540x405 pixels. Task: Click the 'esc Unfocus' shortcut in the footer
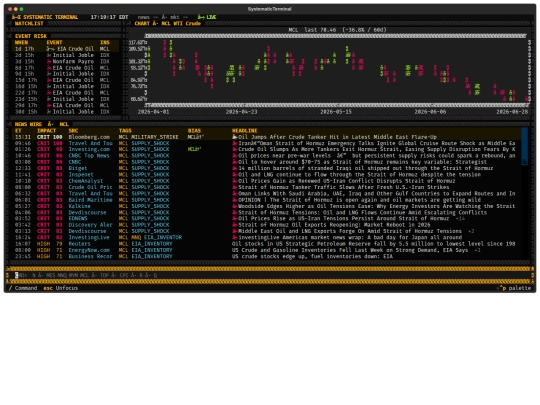(x=61, y=288)
